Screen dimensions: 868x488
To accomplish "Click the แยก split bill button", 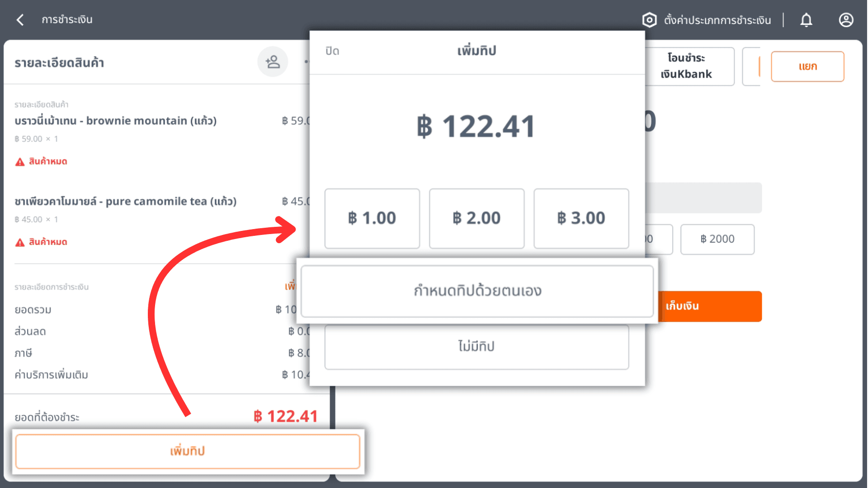I will [x=807, y=66].
